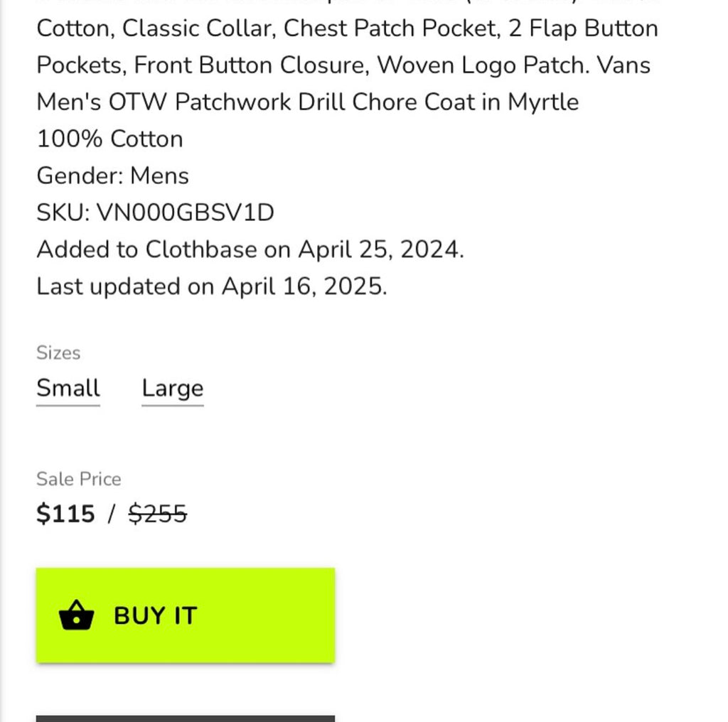
Task: Click the 100% Cotton line
Action: pos(109,139)
